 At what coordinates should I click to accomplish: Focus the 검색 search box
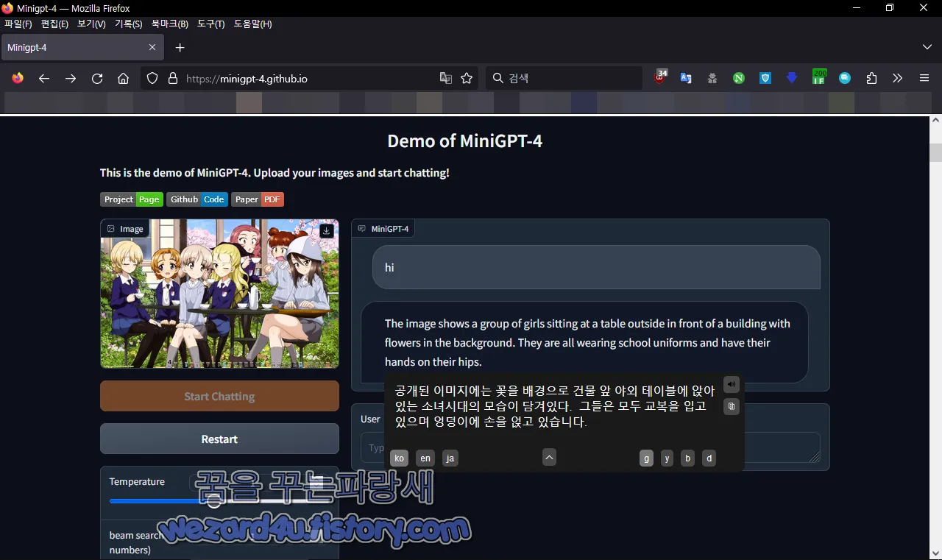click(x=564, y=78)
